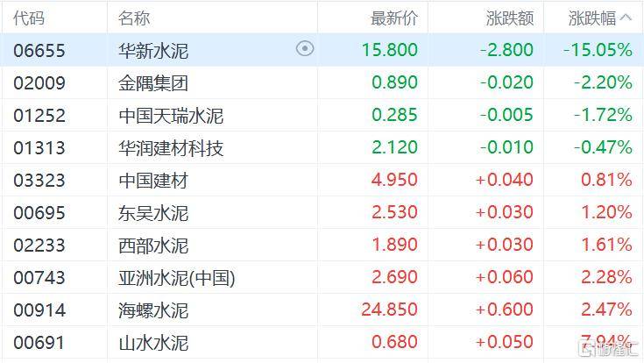Open 华润建材科技 stock name

click(x=171, y=148)
